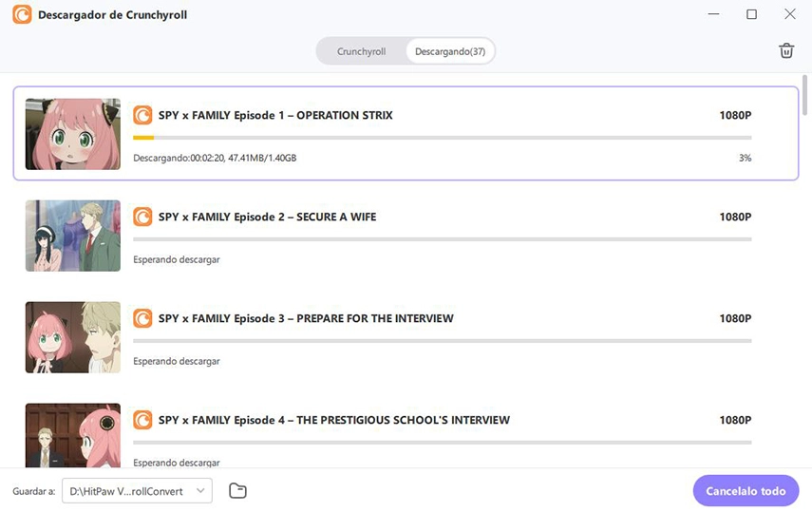The height and width of the screenshot is (512, 812).
Task: Minimize the Descargador de Crunchyroll window
Action: (713, 14)
